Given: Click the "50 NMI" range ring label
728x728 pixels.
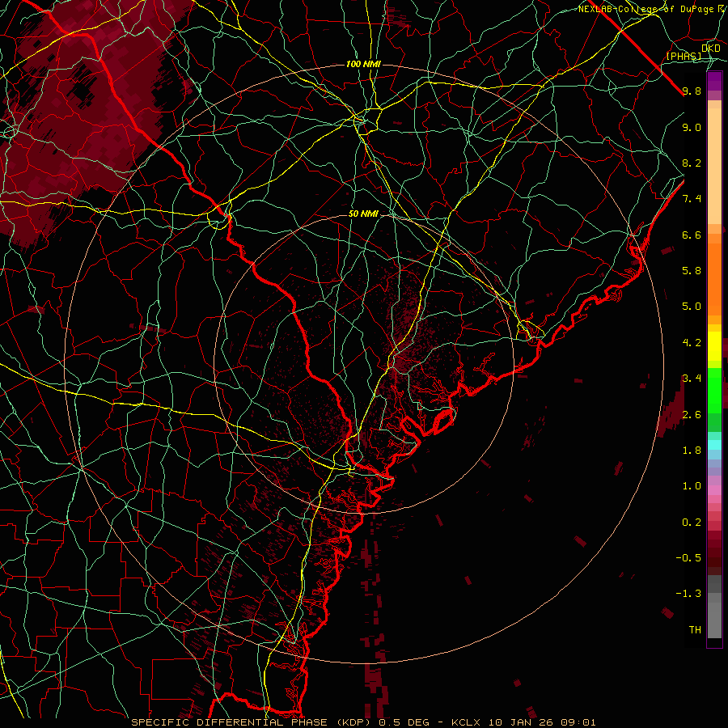Looking at the screenshot, I should (363, 214).
